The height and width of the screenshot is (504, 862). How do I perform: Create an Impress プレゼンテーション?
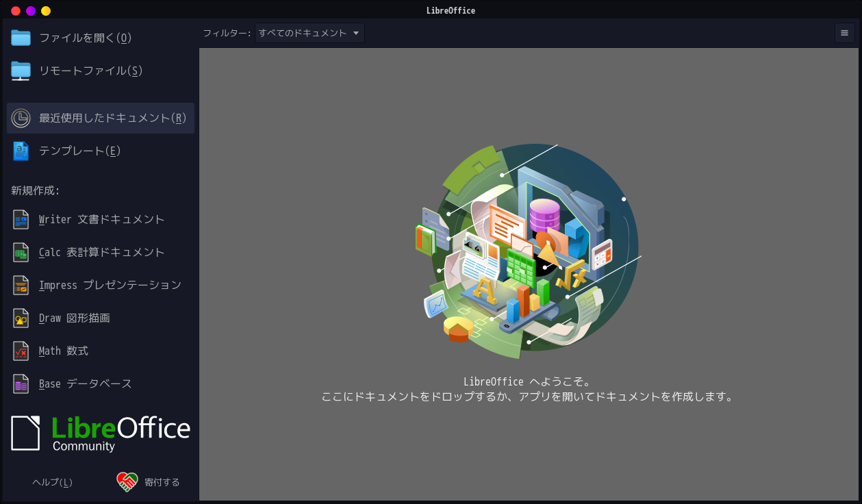tap(101, 285)
